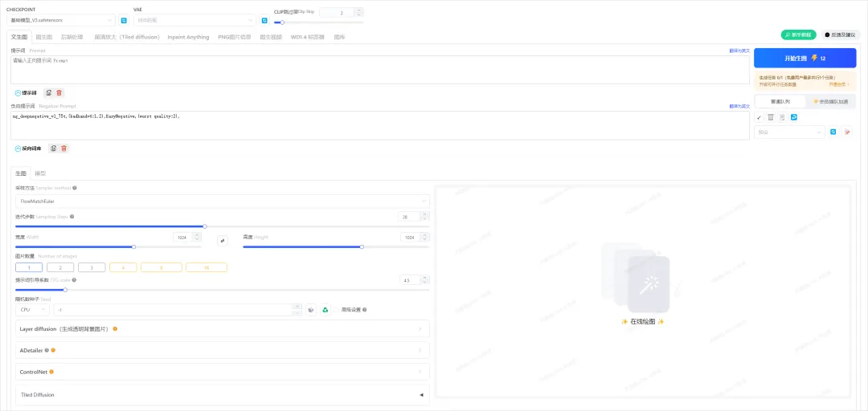Focus the negative prompt text area
Screen dimensions: 868x411
[x=380, y=125]
